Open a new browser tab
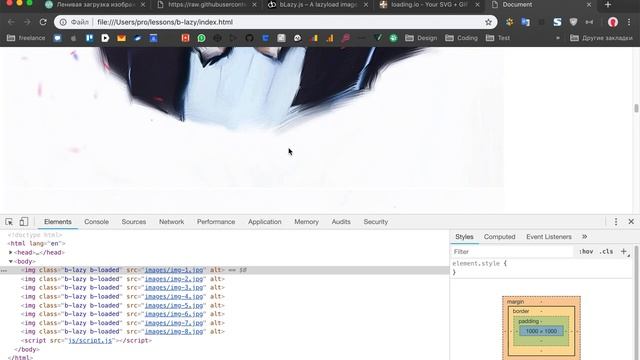This screenshot has height=360, width=640. (608, 4)
